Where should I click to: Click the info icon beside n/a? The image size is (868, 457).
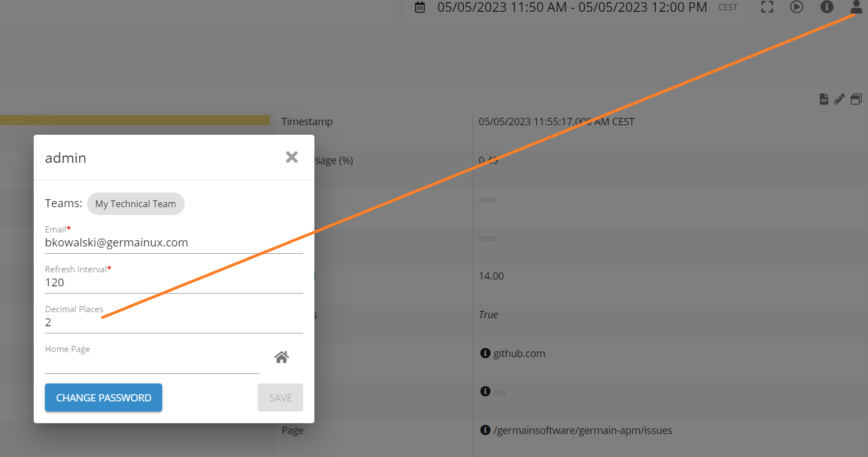[486, 391]
